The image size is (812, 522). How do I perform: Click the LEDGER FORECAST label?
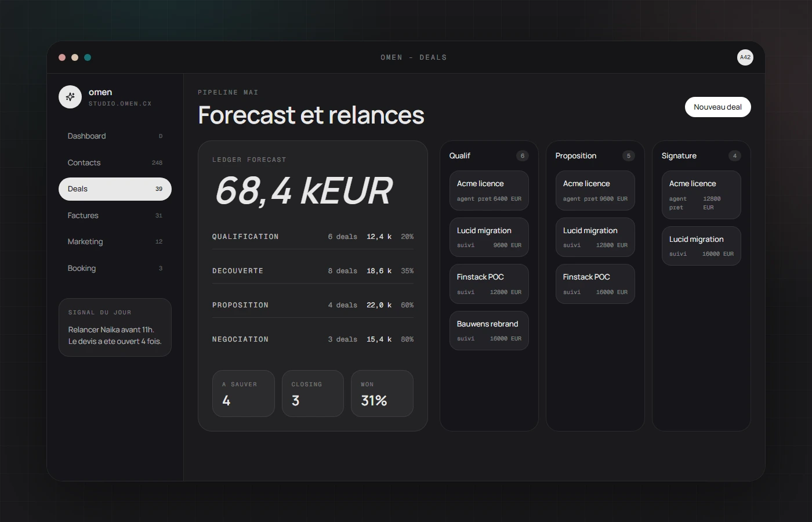pyautogui.click(x=249, y=159)
